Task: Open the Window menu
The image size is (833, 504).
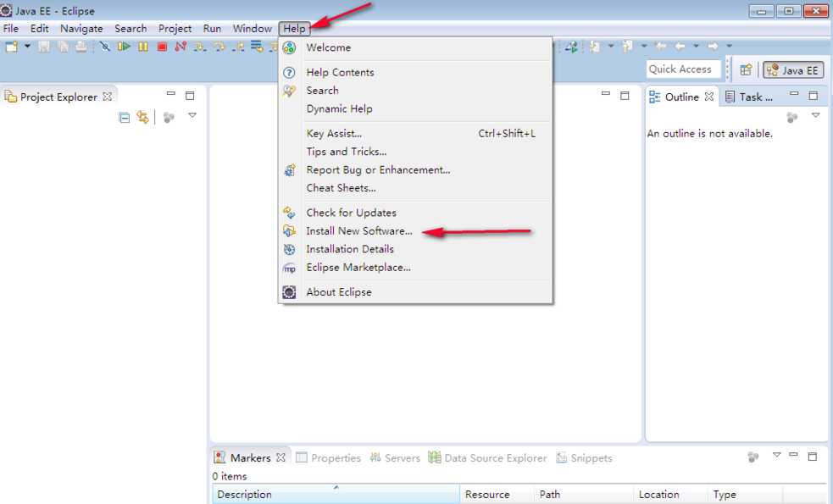Action: 253,29
